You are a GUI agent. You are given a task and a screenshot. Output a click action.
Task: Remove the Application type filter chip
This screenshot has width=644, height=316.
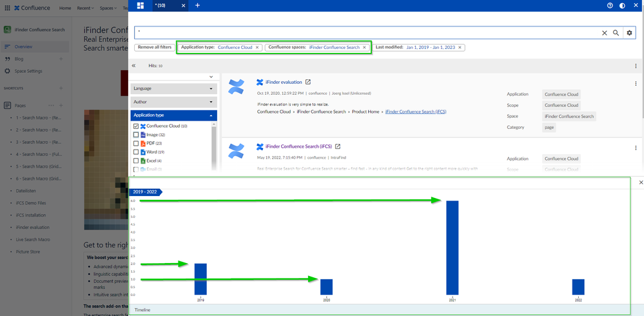pyautogui.click(x=257, y=47)
